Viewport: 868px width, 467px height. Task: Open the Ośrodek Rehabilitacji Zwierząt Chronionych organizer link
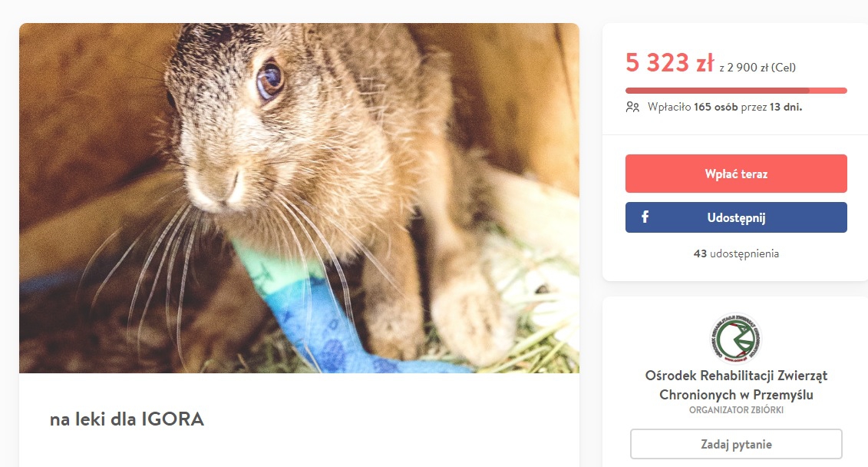735,386
